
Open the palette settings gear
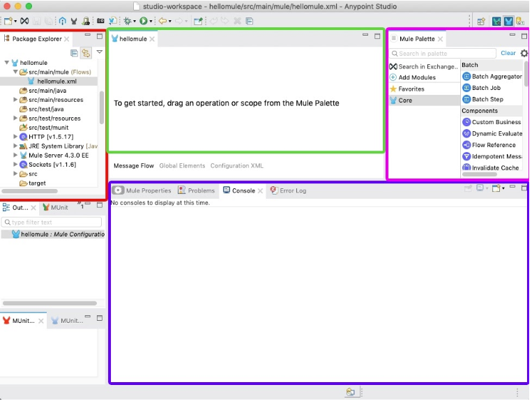pos(524,53)
